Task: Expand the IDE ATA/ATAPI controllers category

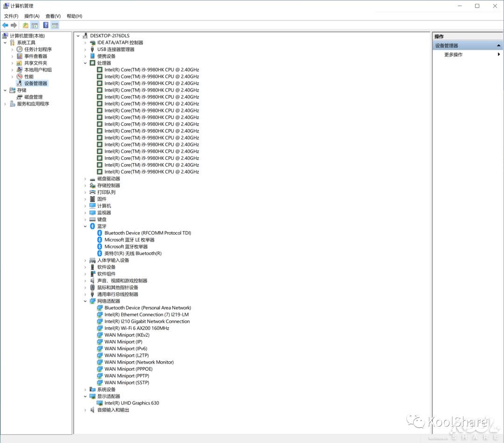Action: [x=85, y=43]
